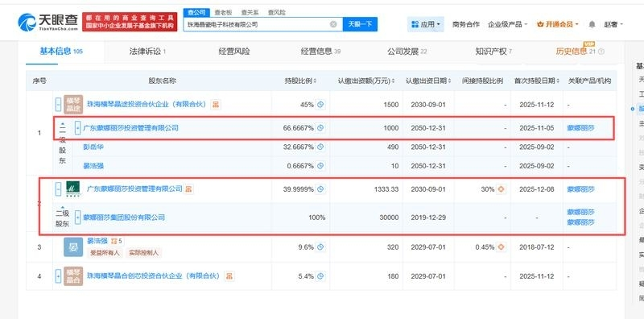Open the notification bell

point(592,24)
